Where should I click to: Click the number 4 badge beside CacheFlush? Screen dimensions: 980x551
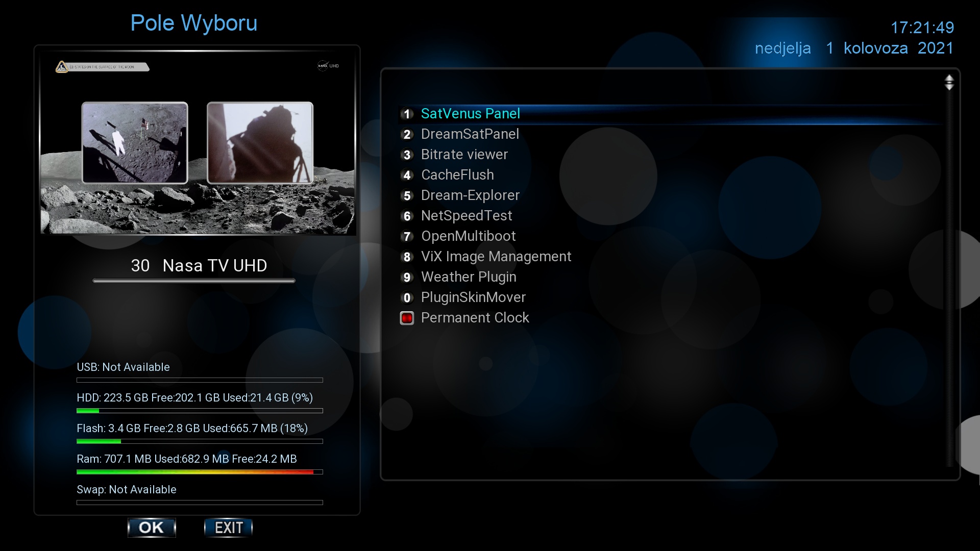(407, 175)
